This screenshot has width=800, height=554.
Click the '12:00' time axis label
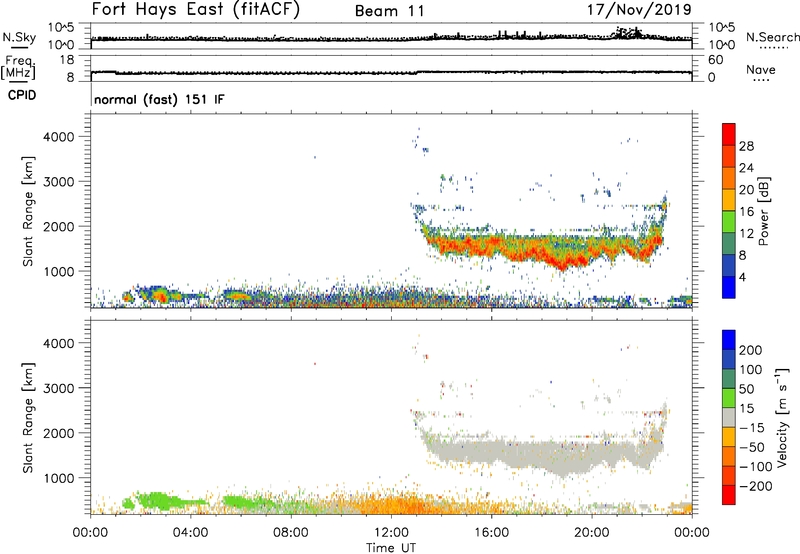tap(391, 533)
